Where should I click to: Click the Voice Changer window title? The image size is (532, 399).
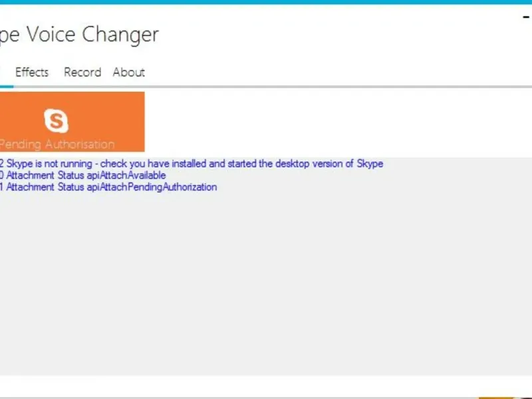pos(79,35)
